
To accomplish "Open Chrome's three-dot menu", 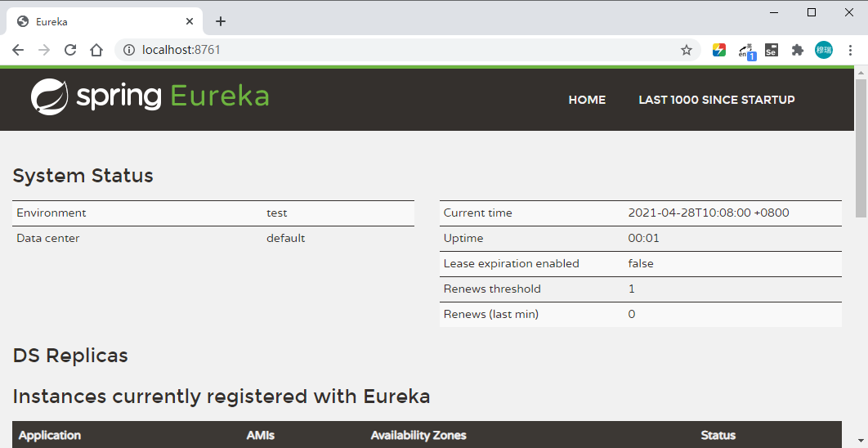I will pos(850,50).
